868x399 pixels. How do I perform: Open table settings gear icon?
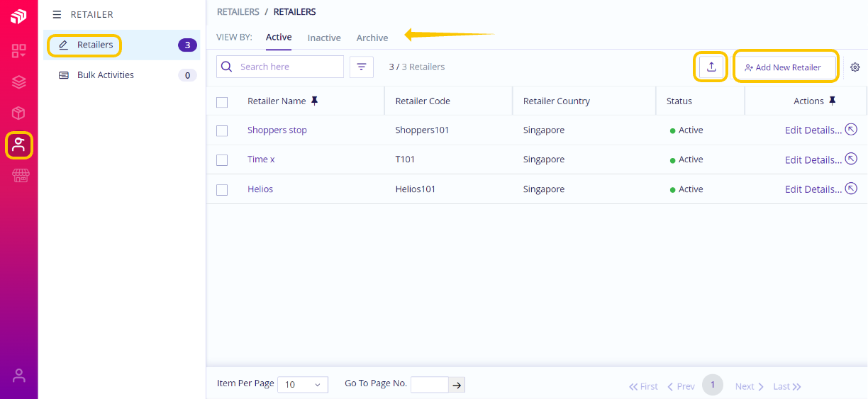855,67
